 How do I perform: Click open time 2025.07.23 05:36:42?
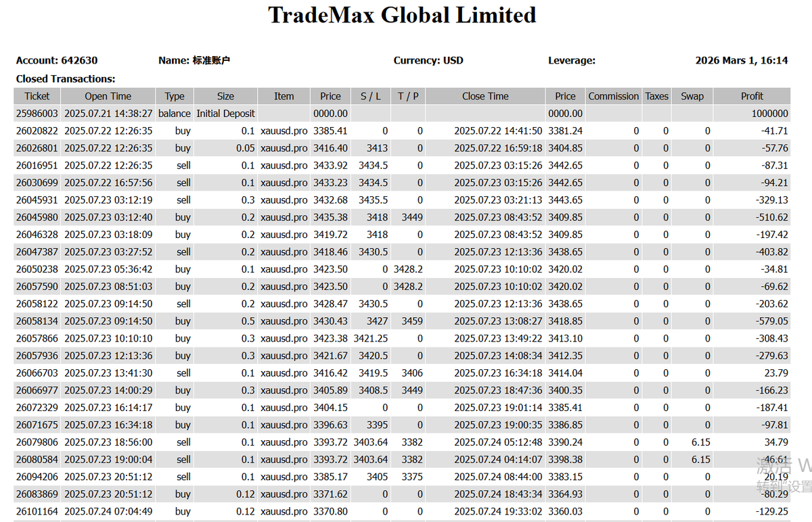point(108,269)
